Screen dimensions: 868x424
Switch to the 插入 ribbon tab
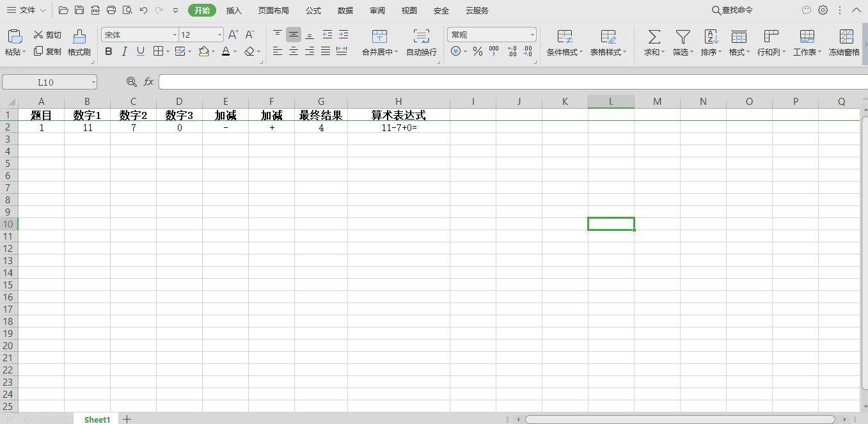pos(233,10)
